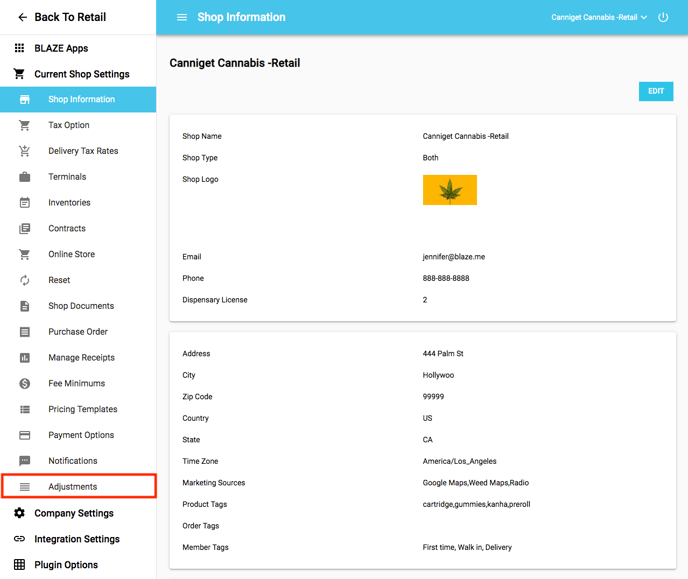Click the time zone America/Los_Angeles value
Viewport: 688px width, 579px height.
pyautogui.click(x=459, y=461)
